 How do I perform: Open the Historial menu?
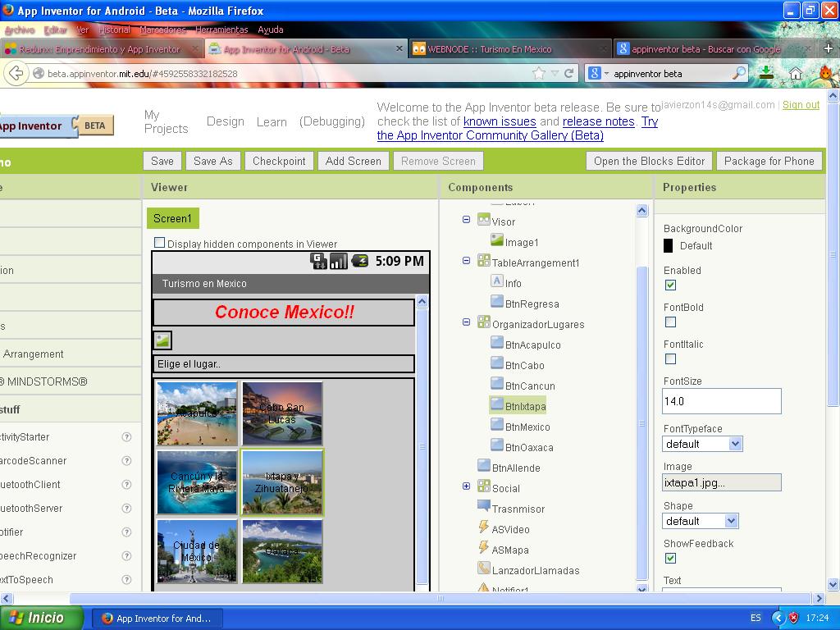pyautogui.click(x=114, y=30)
